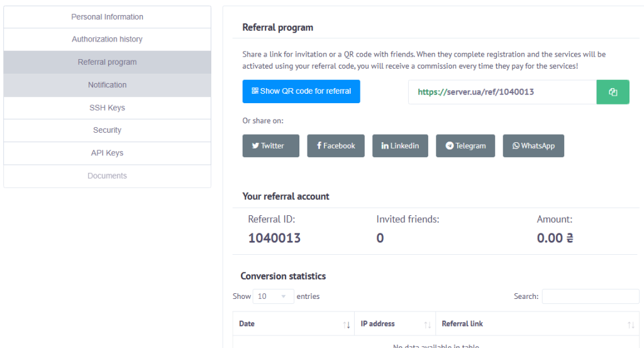Select Documents in the sidebar

click(107, 176)
